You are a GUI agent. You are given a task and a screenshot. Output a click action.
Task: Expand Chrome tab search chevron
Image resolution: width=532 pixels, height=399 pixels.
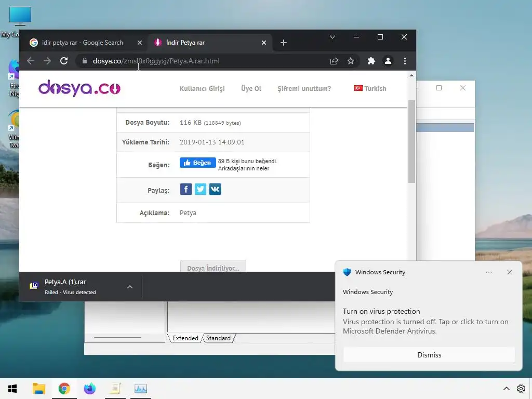pos(332,37)
